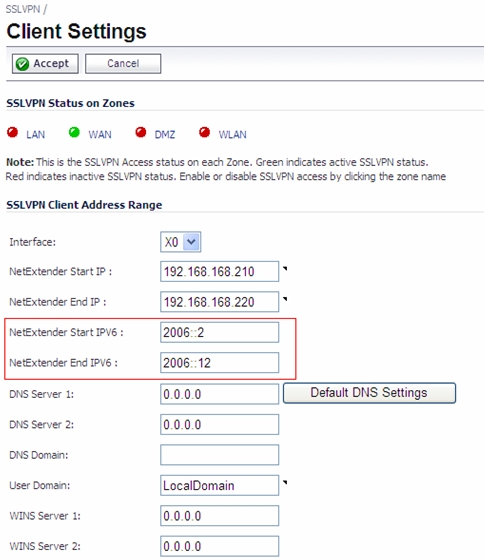Click the Default DNS Settings button

point(369,393)
